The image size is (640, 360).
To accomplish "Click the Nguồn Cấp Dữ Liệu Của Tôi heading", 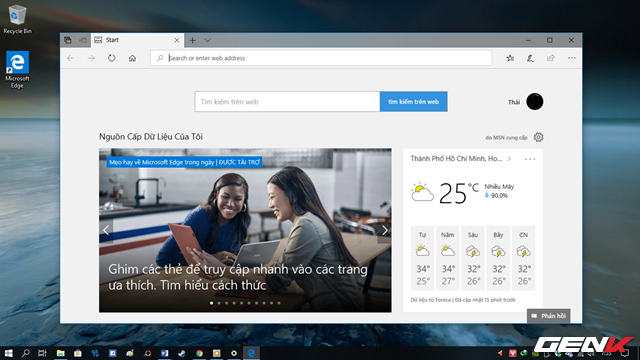I will (x=151, y=137).
